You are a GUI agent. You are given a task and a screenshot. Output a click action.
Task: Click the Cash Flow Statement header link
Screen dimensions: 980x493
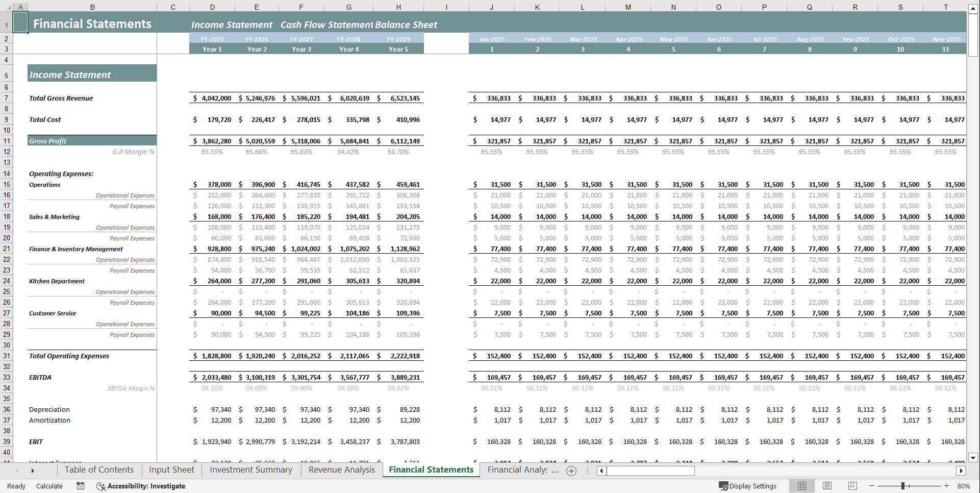[325, 24]
